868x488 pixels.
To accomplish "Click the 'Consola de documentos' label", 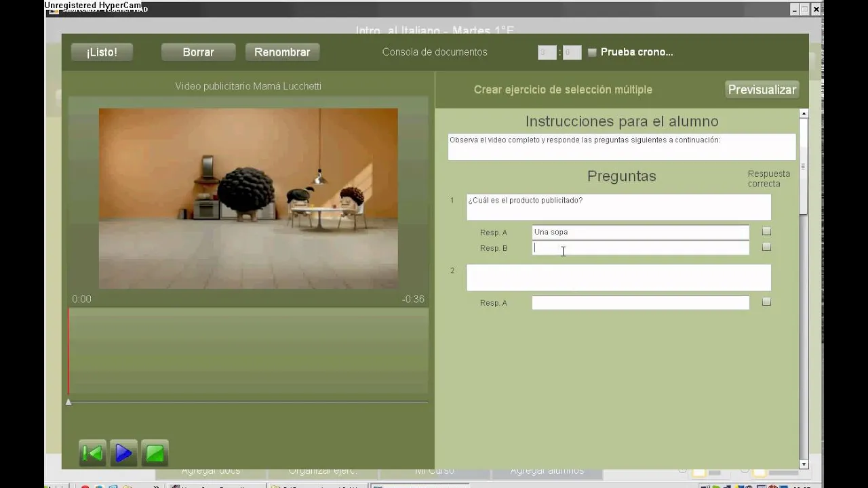I will click(435, 52).
